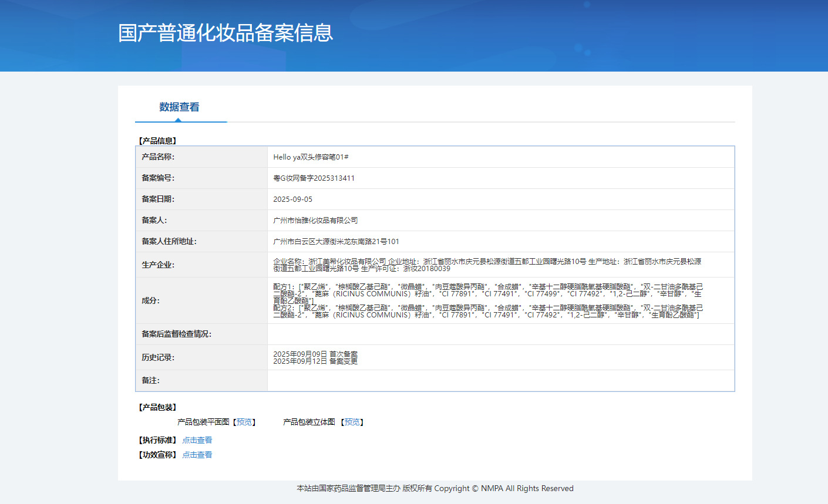The width and height of the screenshot is (828, 504).
Task: Select the 2025年09月12日 备案变更 history entry
Action: tap(315, 361)
